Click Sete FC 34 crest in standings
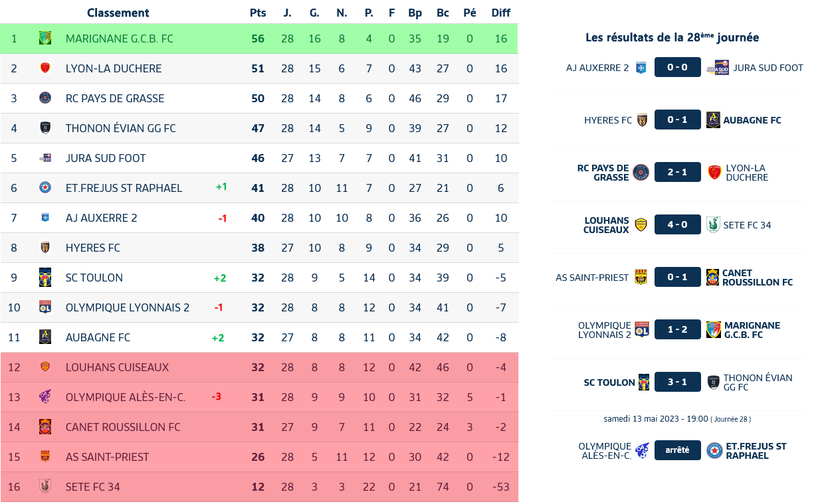 coord(45,487)
